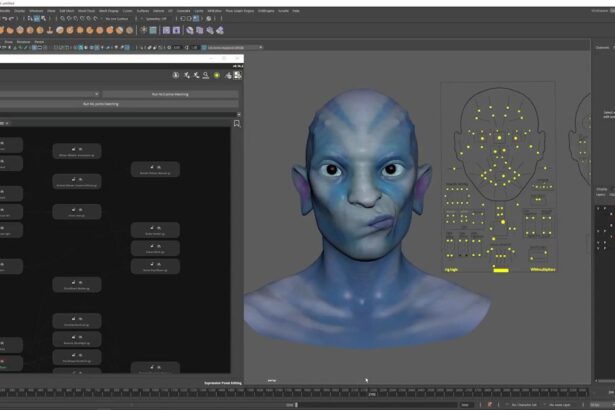This screenshot has width=615, height=410.
Task: Select the stamp-shaped Imprint sculpt tool on shelf
Action: click(50, 30)
